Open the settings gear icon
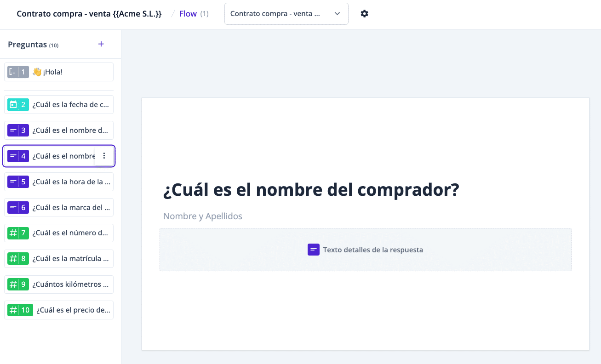This screenshot has height=364, width=601. point(364,14)
